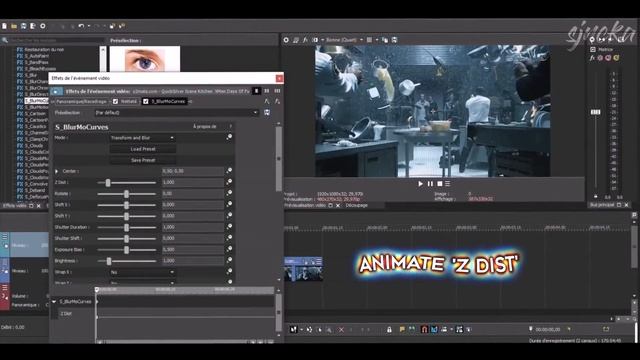Select Restauration du noir in effects list
The width and height of the screenshot is (640, 360).
(x=44, y=49)
